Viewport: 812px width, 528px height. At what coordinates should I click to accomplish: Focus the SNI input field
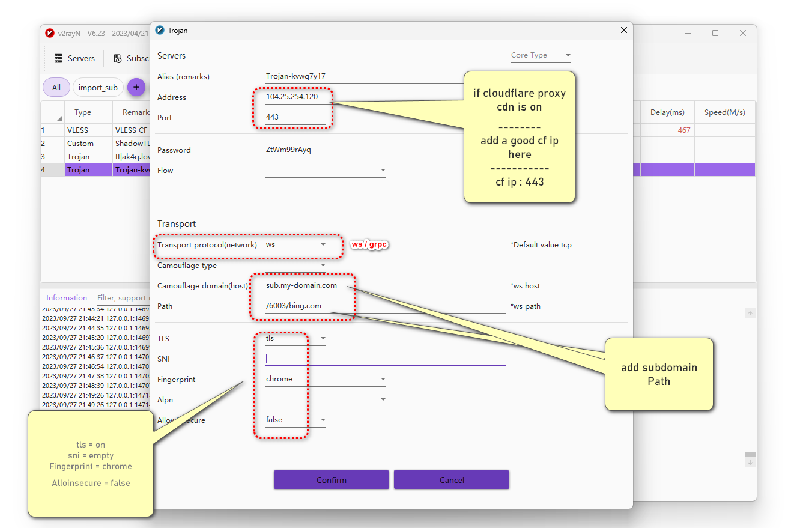(x=386, y=359)
